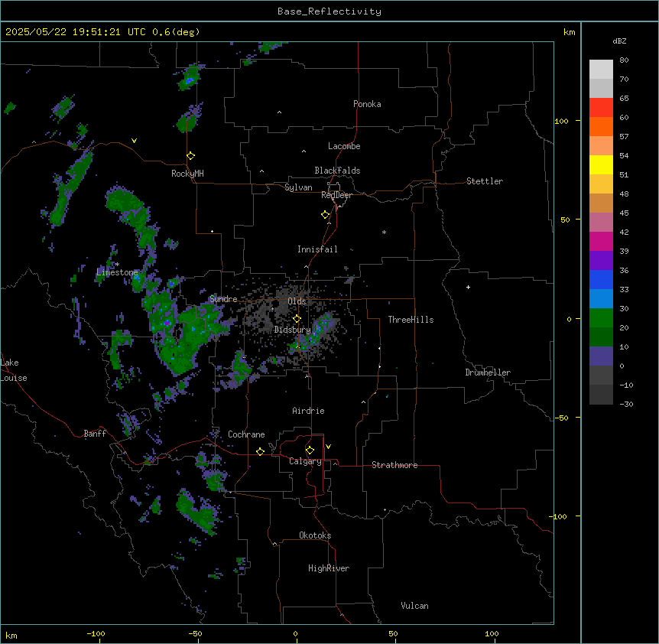The height and width of the screenshot is (644, 659).
Task: Click the RockyMH label
Action: click(x=187, y=174)
